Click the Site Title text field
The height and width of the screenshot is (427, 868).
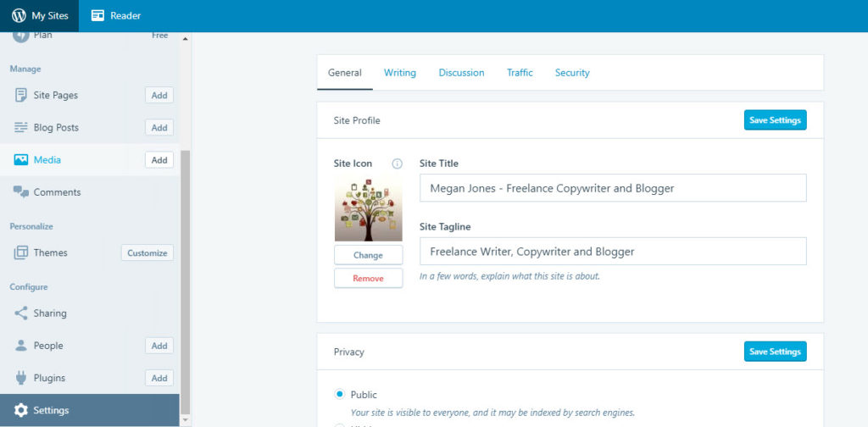612,188
